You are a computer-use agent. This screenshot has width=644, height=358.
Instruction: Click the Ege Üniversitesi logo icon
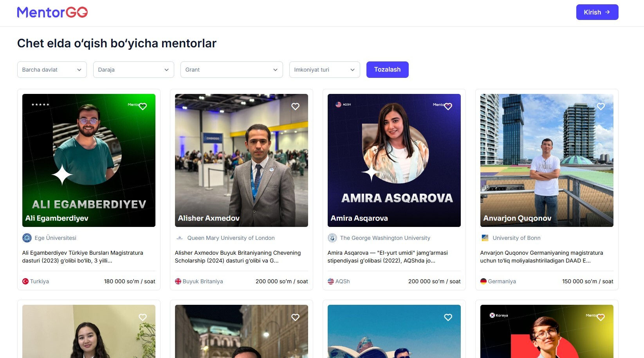tap(27, 238)
